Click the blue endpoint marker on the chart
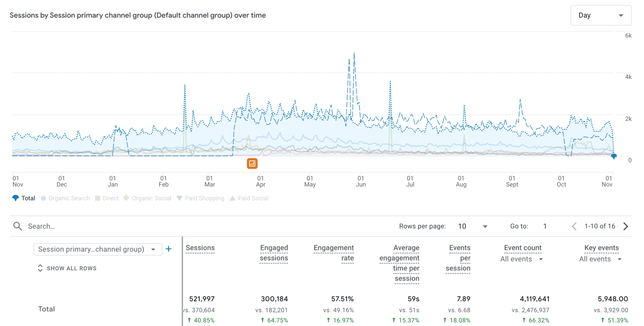 [x=613, y=156]
